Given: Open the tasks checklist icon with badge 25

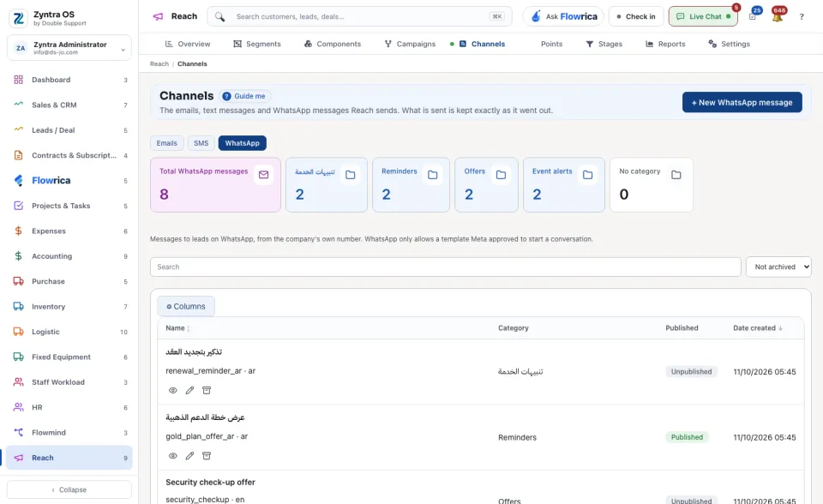Looking at the screenshot, I should pos(753,17).
